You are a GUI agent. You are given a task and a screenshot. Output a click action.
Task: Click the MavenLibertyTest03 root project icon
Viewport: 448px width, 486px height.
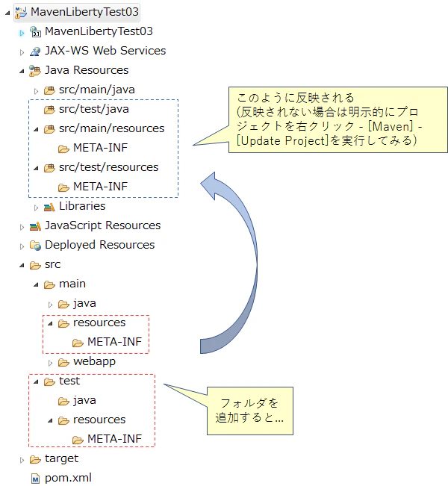(x=21, y=13)
